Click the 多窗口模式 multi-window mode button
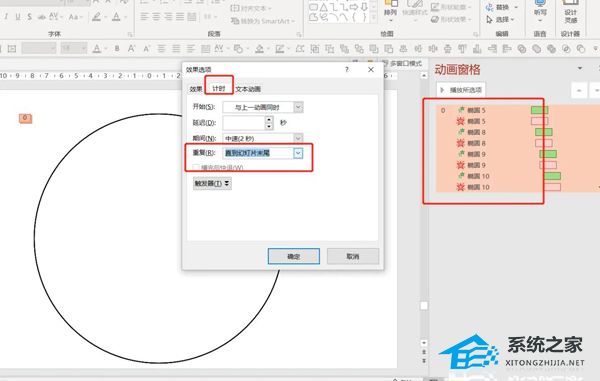The width and height of the screenshot is (600, 381). [402, 63]
